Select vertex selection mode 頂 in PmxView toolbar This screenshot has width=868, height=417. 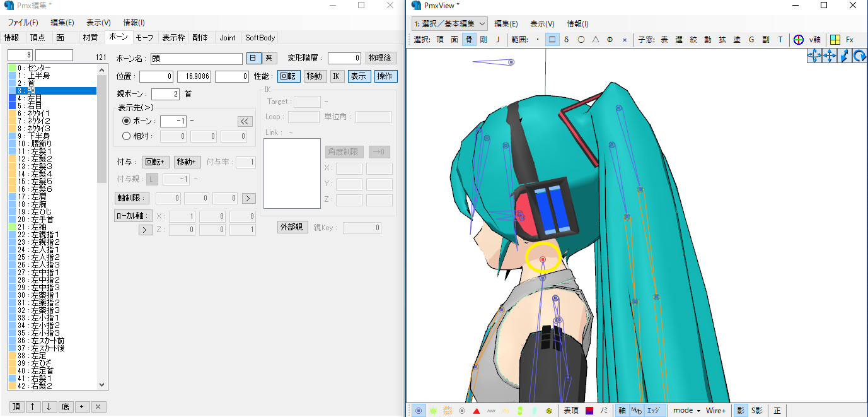coord(440,39)
